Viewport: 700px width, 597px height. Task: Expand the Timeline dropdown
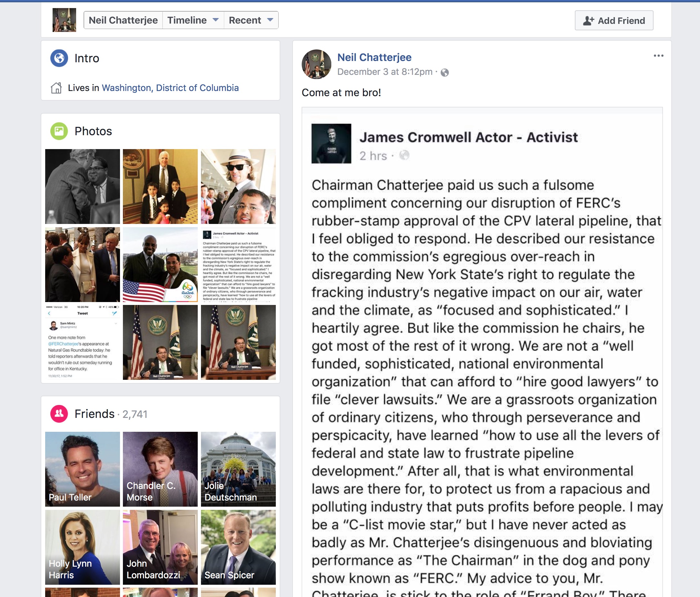tap(193, 20)
